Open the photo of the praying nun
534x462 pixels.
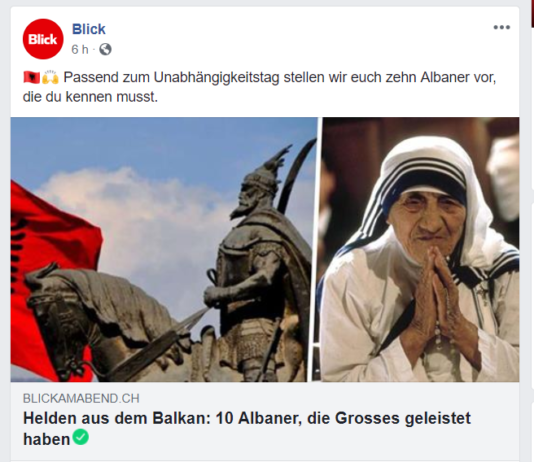[x=421, y=250]
